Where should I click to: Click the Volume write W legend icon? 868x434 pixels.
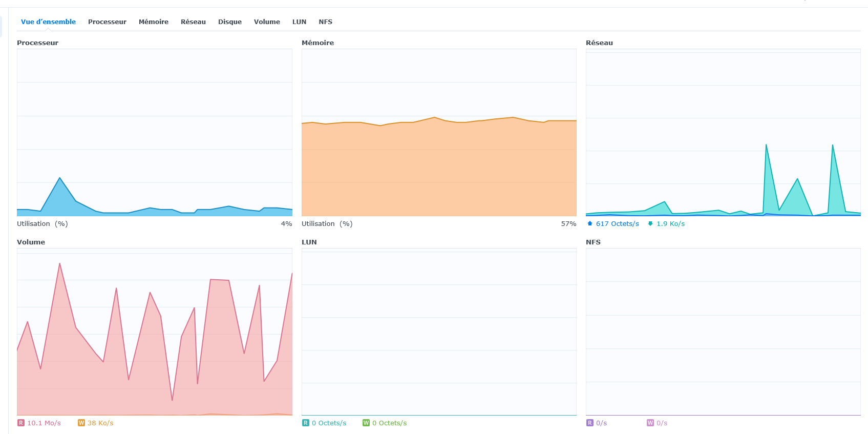click(x=81, y=423)
